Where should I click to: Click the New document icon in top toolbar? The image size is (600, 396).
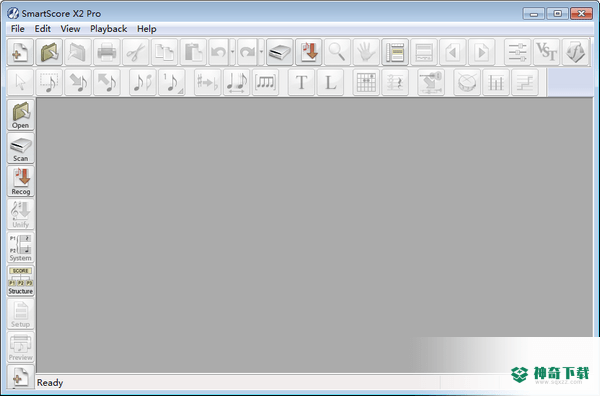pyautogui.click(x=20, y=52)
